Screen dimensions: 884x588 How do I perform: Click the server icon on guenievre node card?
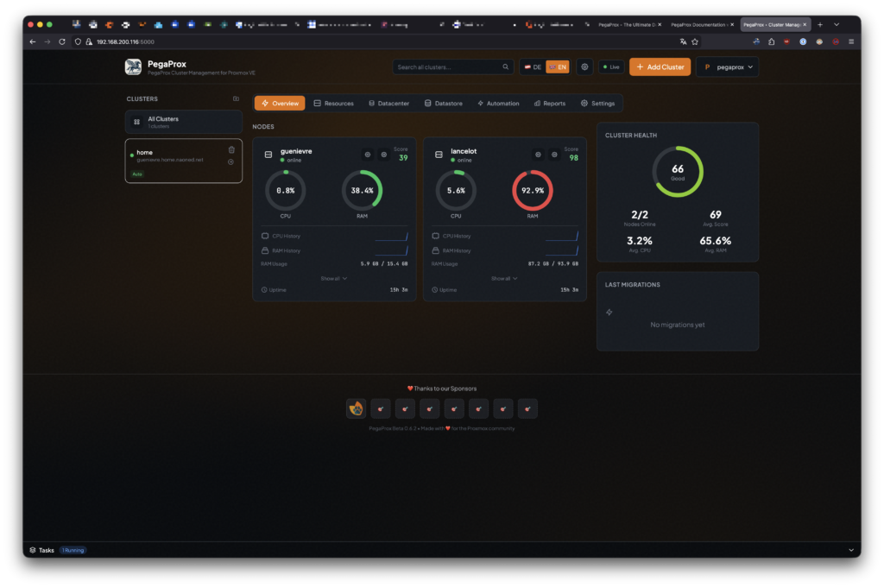[x=268, y=155]
